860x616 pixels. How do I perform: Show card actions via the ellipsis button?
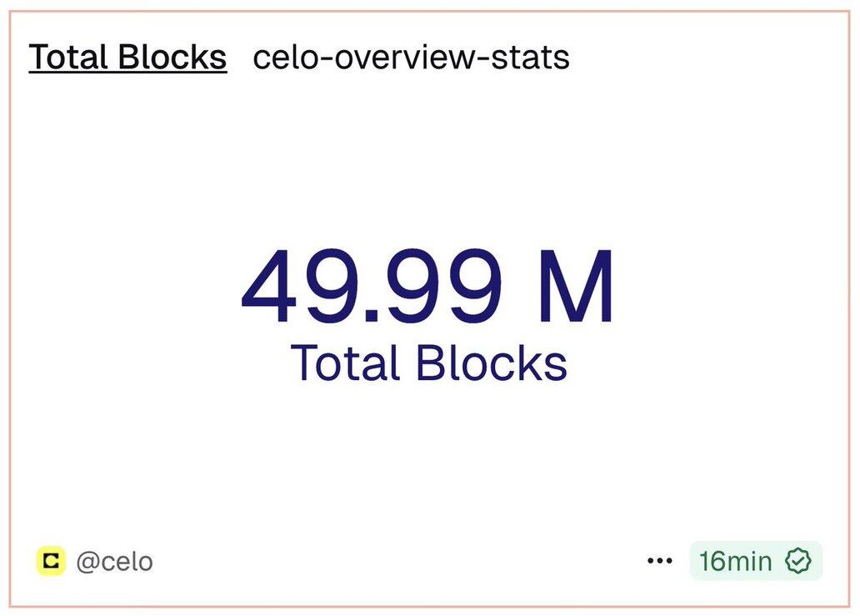(660, 562)
